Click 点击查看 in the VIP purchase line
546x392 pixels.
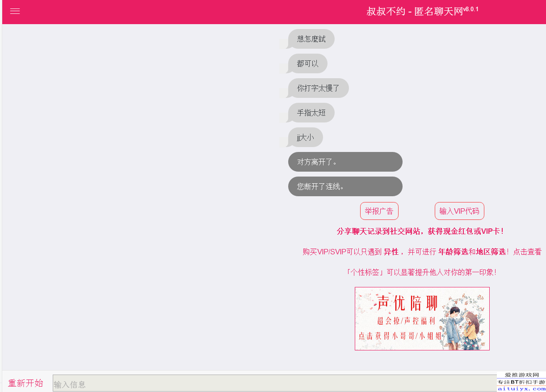[x=527, y=252]
